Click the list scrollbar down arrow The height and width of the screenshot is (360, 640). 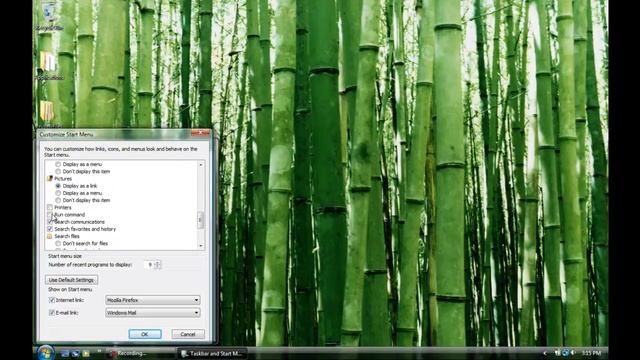click(200, 246)
